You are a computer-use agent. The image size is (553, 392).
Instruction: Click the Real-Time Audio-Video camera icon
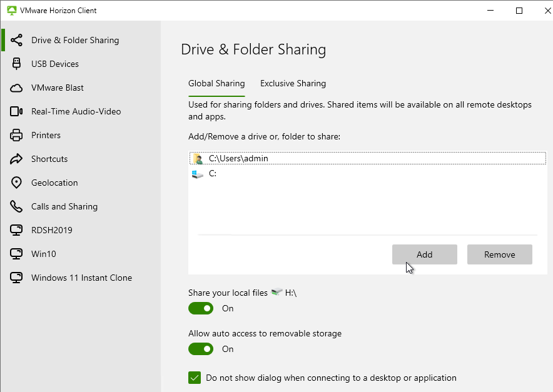click(16, 111)
